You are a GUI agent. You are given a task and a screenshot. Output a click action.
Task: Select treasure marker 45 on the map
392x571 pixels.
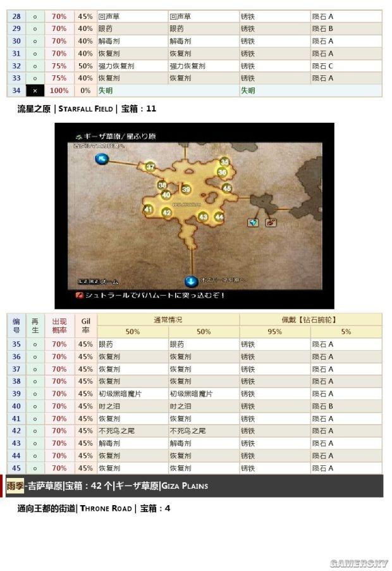coord(227,188)
